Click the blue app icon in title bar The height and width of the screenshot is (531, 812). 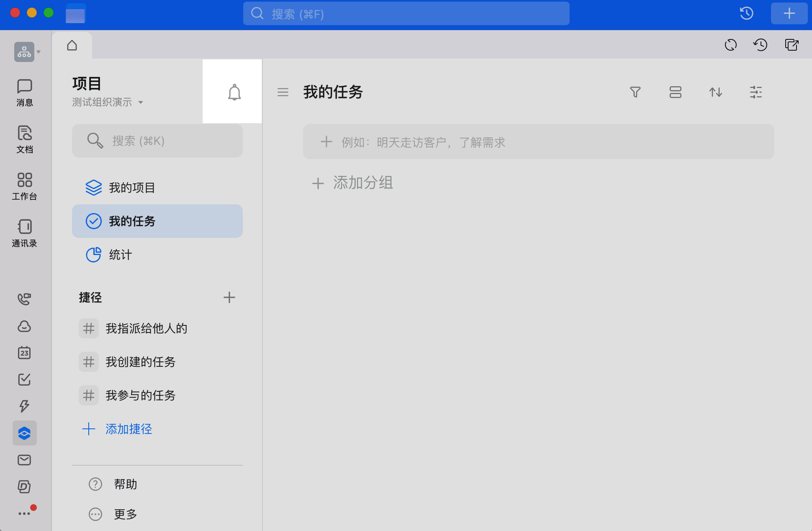(x=76, y=13)
